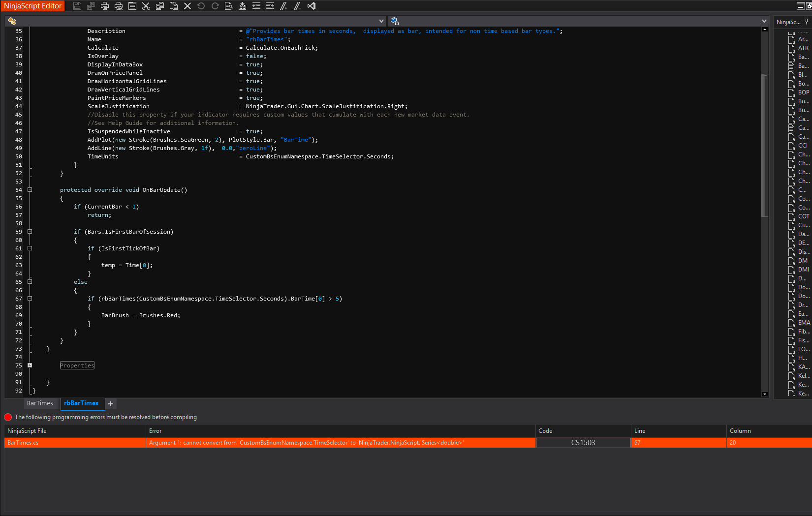The image size is (812, 516).
Task: Click the file icon beside CCI
Action: pos(791,146)
